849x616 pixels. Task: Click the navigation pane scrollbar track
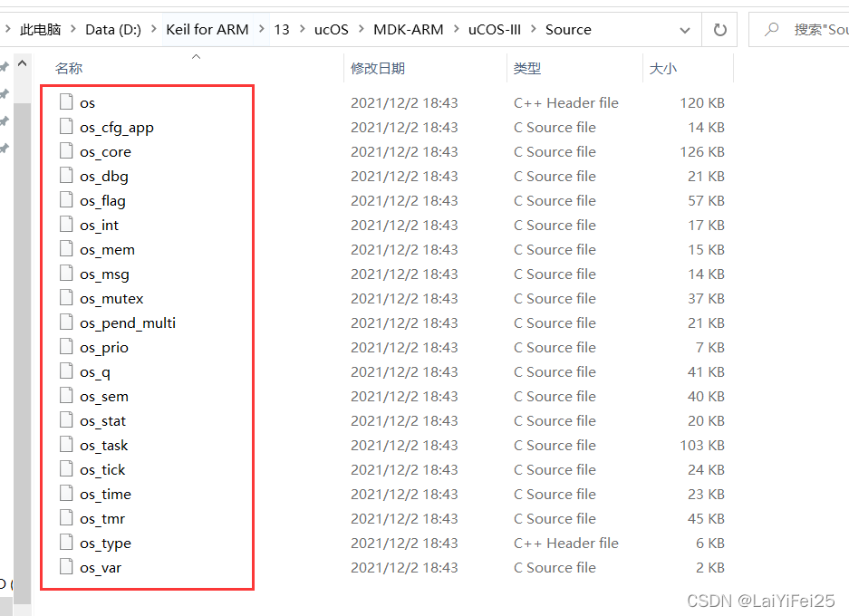coord(23,351)
